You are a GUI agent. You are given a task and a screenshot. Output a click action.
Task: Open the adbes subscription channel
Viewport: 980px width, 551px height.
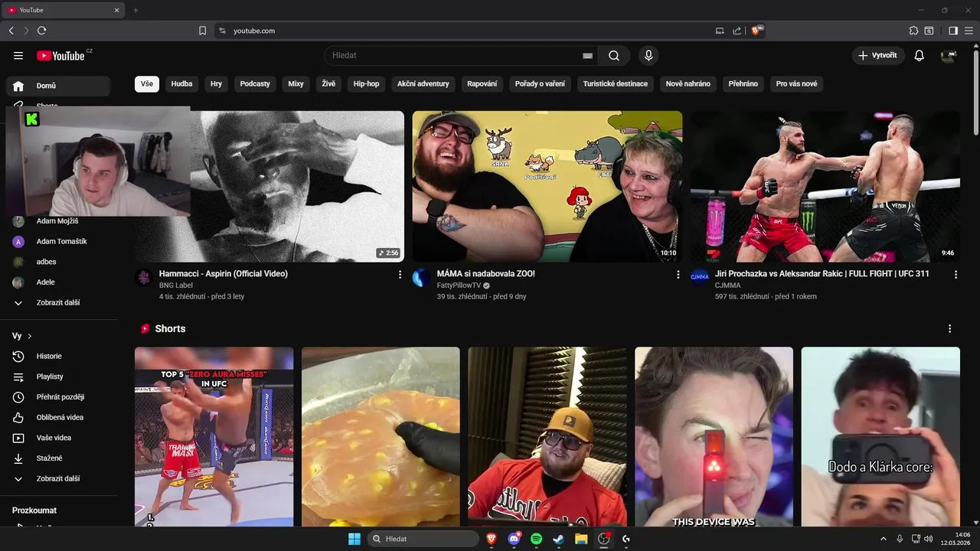[60, 262]
